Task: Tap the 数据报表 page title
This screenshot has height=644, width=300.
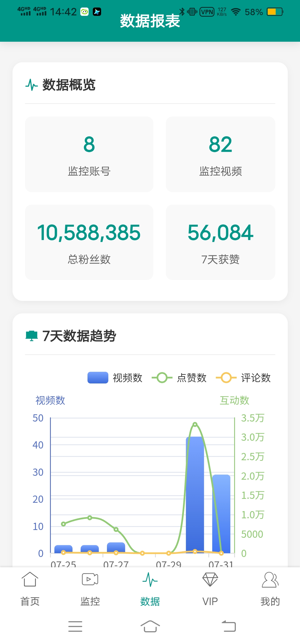Action: [150, 21]
